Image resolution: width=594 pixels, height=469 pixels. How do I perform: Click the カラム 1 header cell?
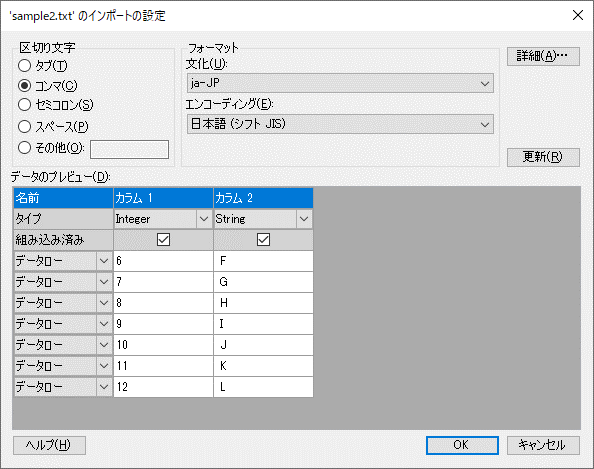(x=163, y=198)
